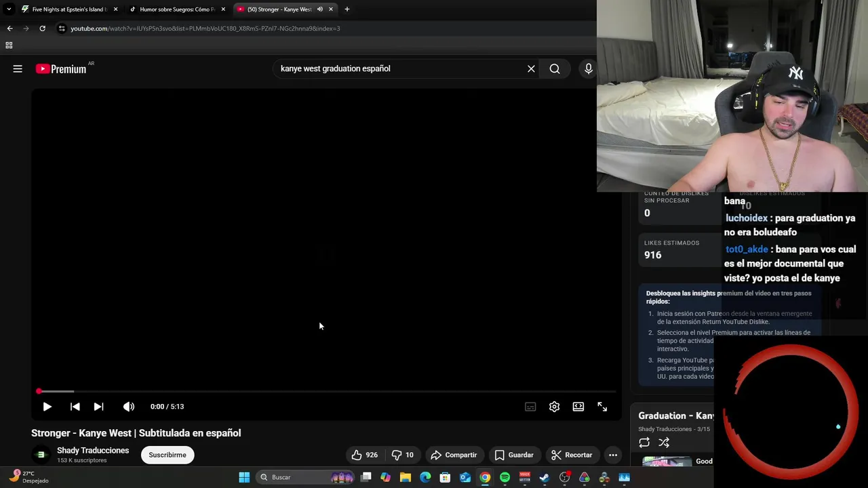Open Steam from the taskbar
The height and width of the screenshot is (488, 868).
[545, 477]
